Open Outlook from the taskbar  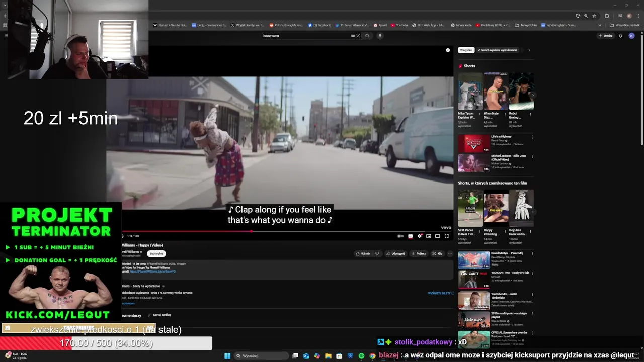tap(306, 356)
